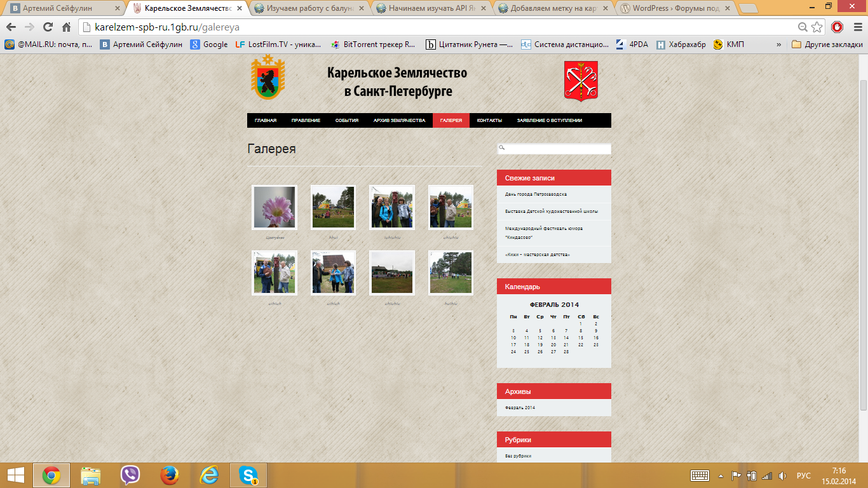Open the Chrome menu hamburger icon

click(855, 27)
